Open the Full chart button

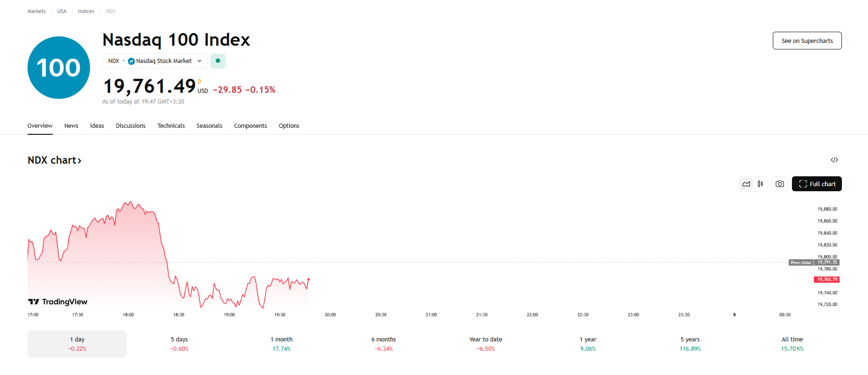(817, 184)
